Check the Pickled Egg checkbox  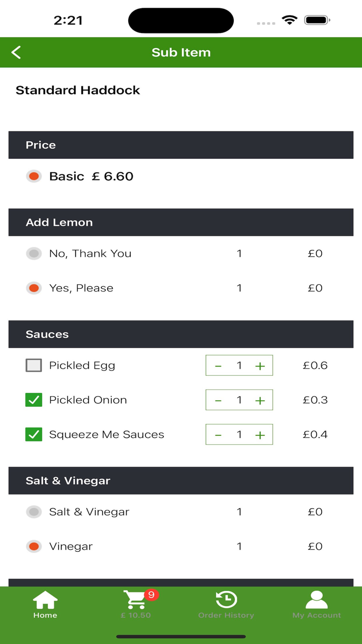34,365
